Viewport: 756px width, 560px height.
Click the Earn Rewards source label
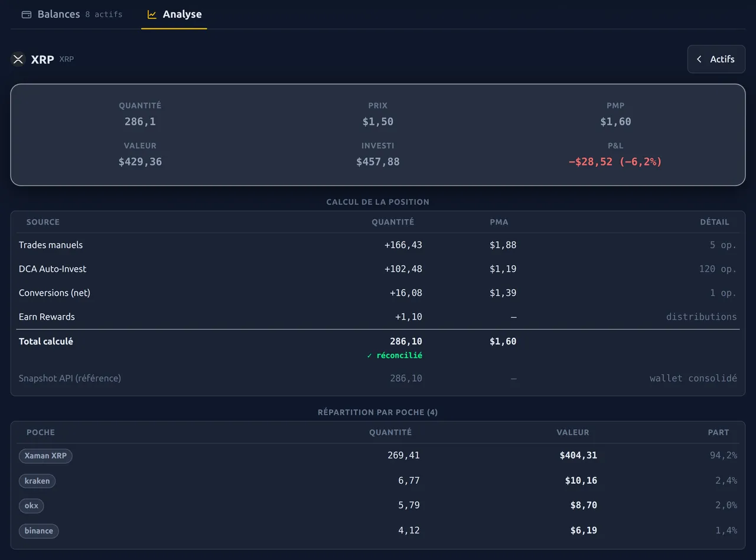pyautogui.click(x=47, y=317)
